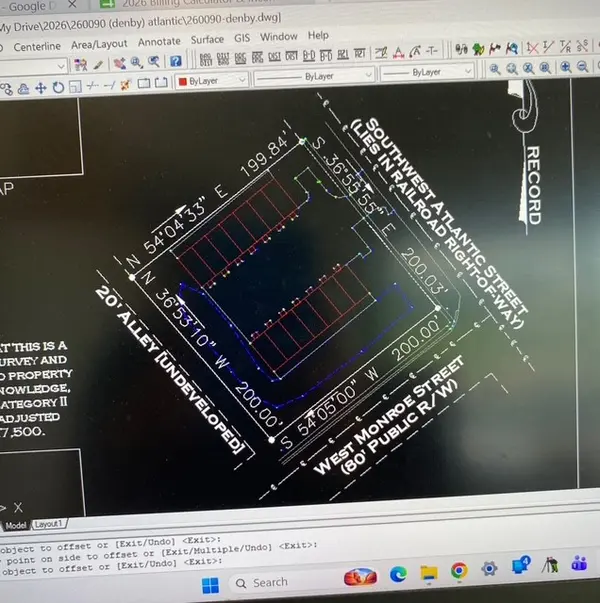The image size is (600, 603).
Task: Click the green tree symbol icon
Action: (478, 49)
